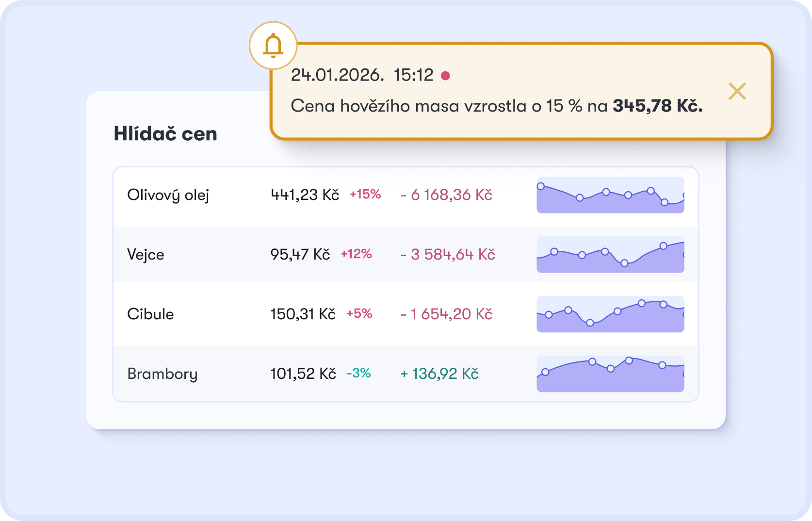Click the +12% change for Vejce

(356, 254)
